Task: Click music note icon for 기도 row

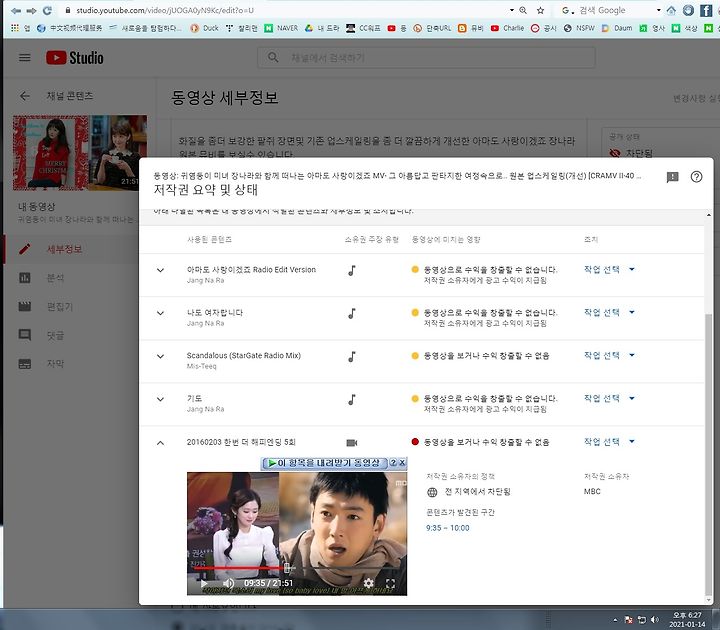Action: 352,399
